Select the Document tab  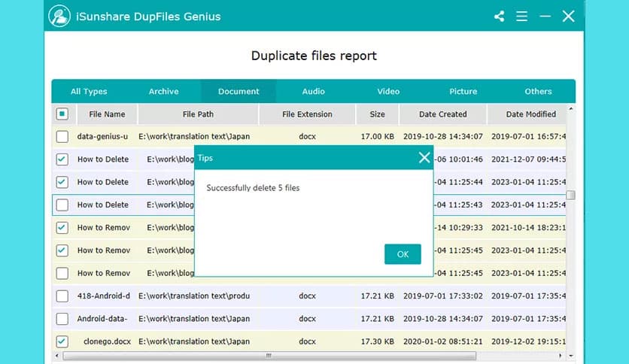click(239, 92)
